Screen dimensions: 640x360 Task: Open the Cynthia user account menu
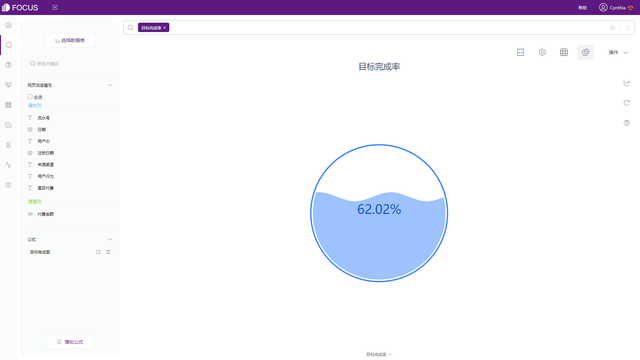[616, 7]
